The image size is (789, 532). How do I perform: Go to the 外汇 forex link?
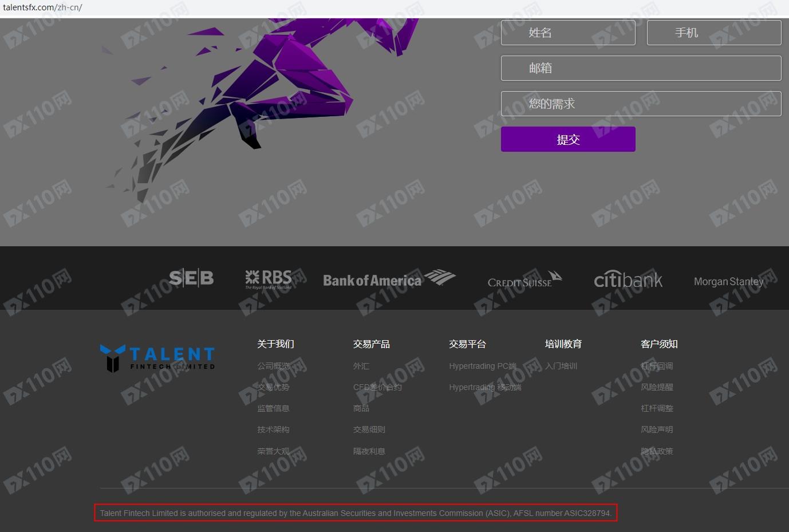[361, 366]
